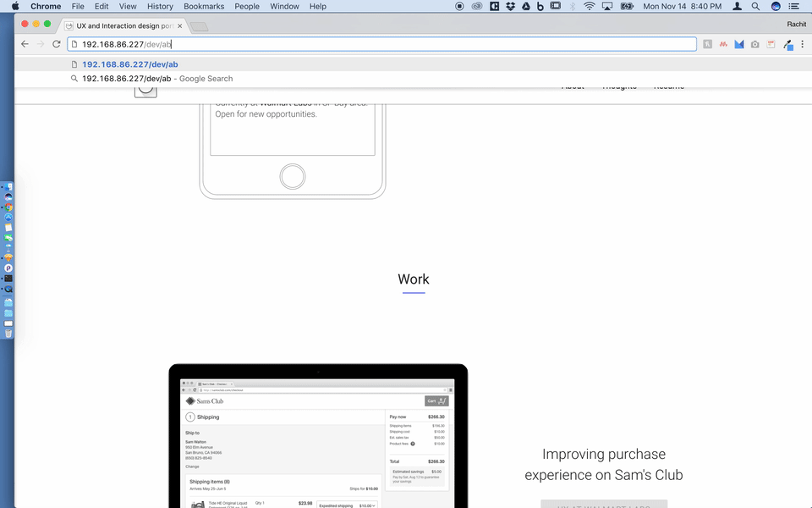The height and width of the screenshot is (508, 812).
Task: Click the gray extension icon next to address bar
Action: (x=707, y=44)
